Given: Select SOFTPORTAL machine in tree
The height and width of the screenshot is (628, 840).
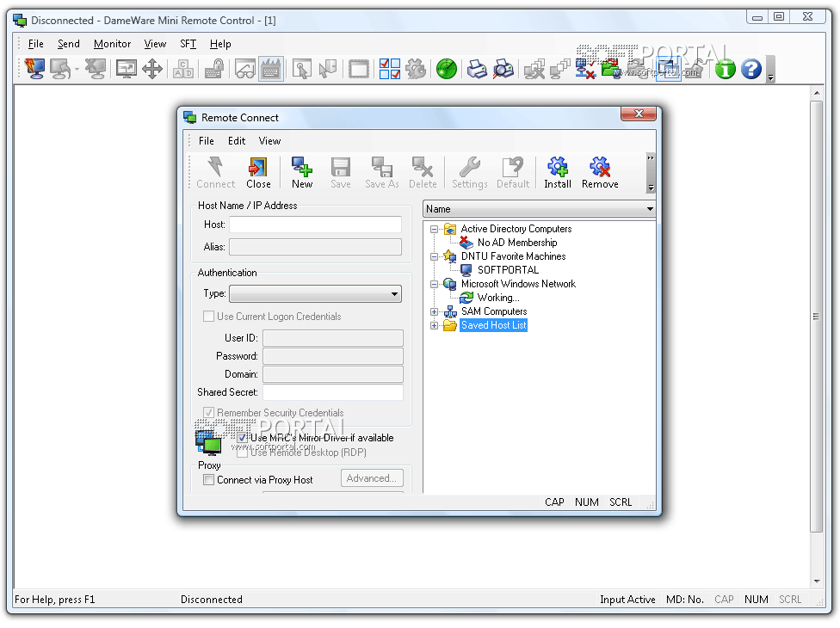Looking at the screenshot, I should [x=508, y=270].
